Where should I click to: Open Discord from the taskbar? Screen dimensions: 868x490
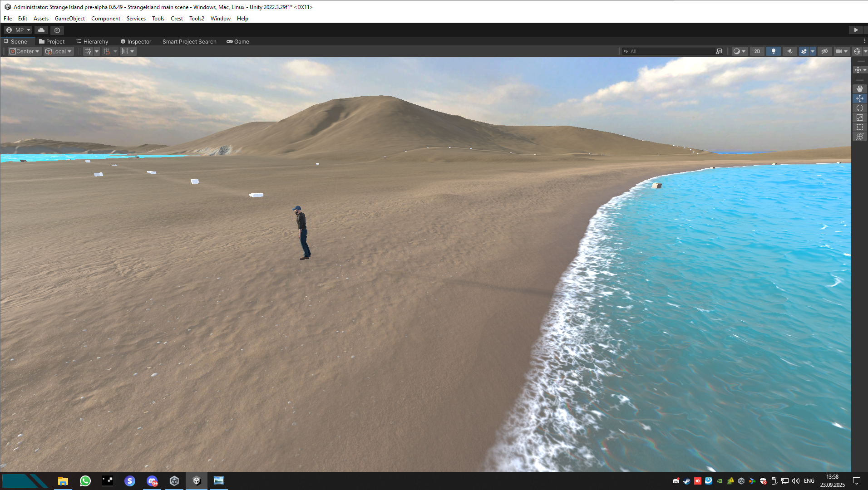tap(152, 481)
